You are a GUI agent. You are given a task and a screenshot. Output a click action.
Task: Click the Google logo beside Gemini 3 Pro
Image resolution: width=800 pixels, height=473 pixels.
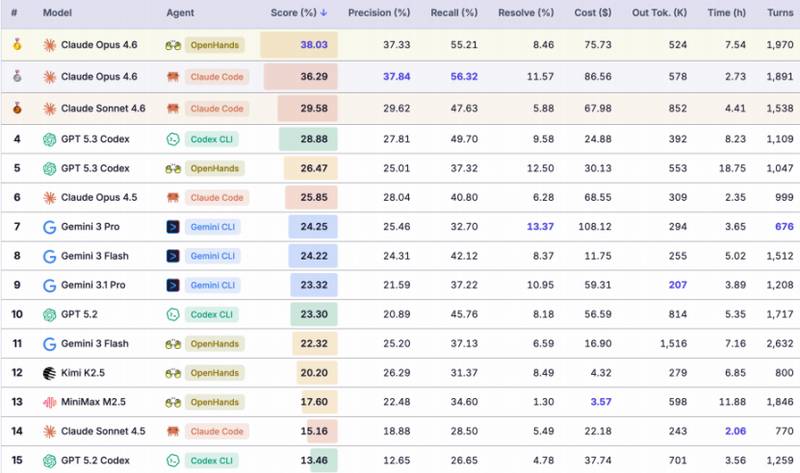[49, 227]
